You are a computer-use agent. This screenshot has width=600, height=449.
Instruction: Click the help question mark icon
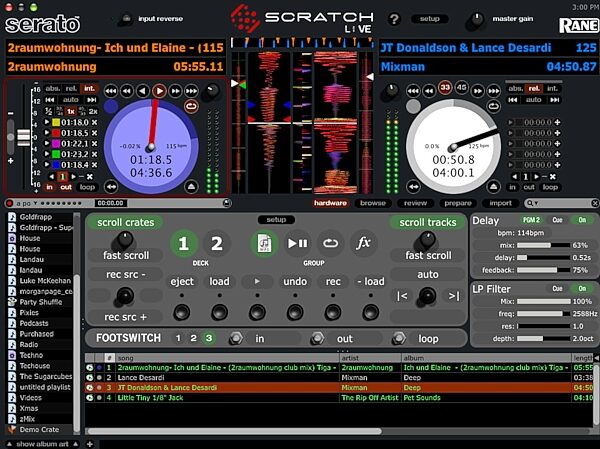coord(394,19)
